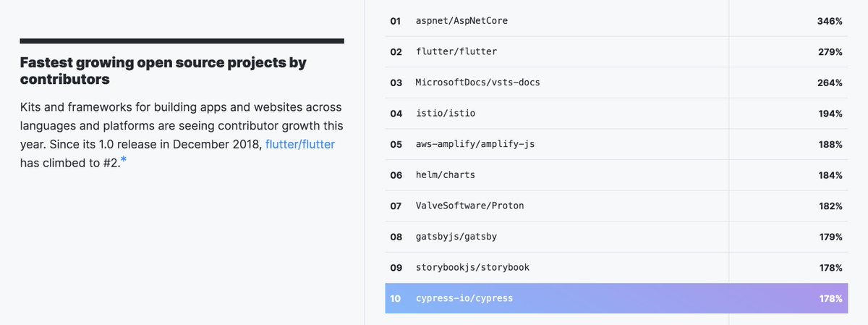This screenshot has width=868, height=325.
Task: Click rank number 10 in the highlighted row
Action: point(396,298)
